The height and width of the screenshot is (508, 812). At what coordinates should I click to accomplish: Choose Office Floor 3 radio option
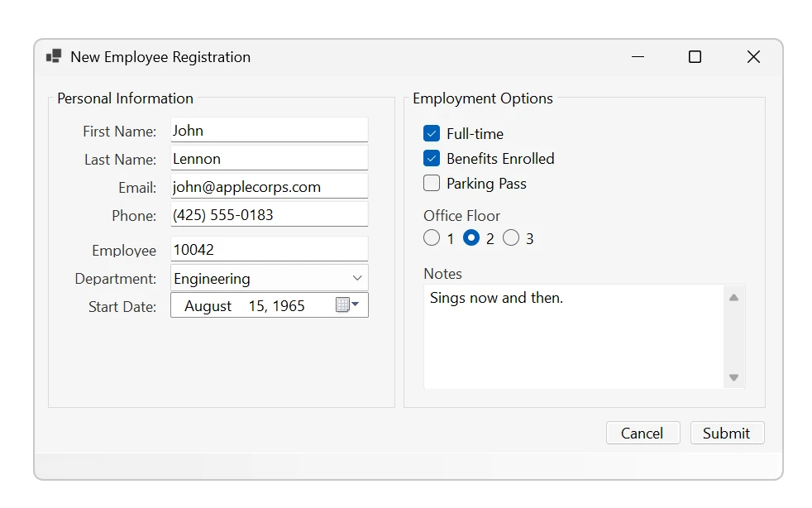pyautogui.click(x=511, y=238)
